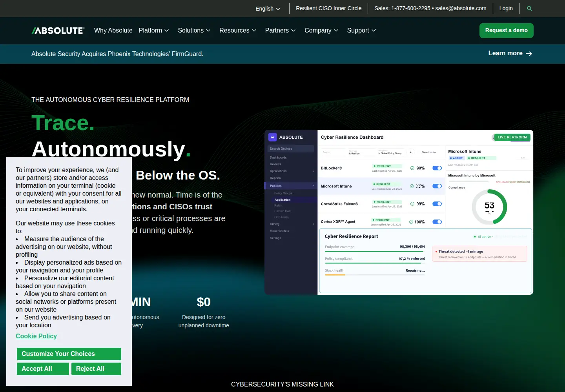This screenshot has width=565, height=392.
Task: Click the CrowdStrike Falcon check icon
Action: coord(412,204)
